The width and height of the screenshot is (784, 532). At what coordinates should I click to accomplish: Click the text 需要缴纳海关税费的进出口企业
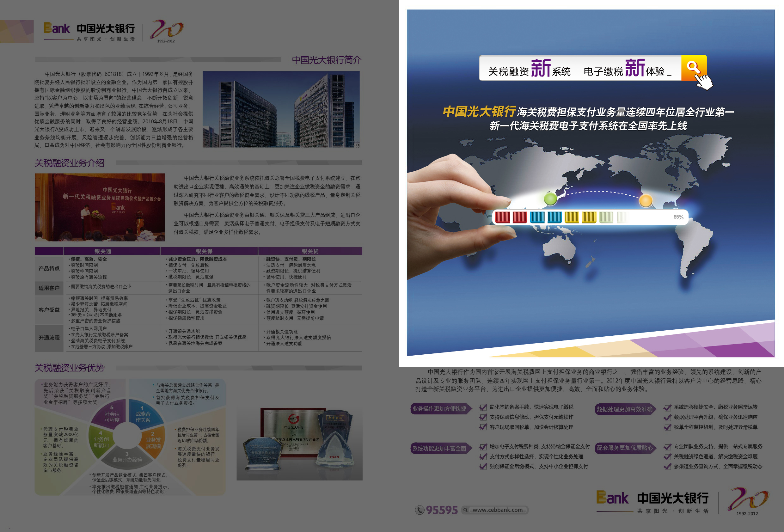point(101,287)
